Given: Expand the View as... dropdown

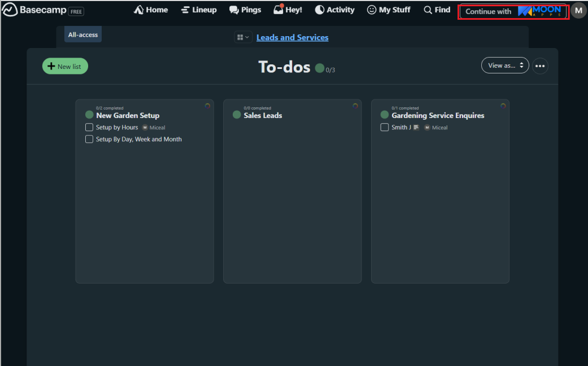Looking at the screenshot, I should point(505,66).
